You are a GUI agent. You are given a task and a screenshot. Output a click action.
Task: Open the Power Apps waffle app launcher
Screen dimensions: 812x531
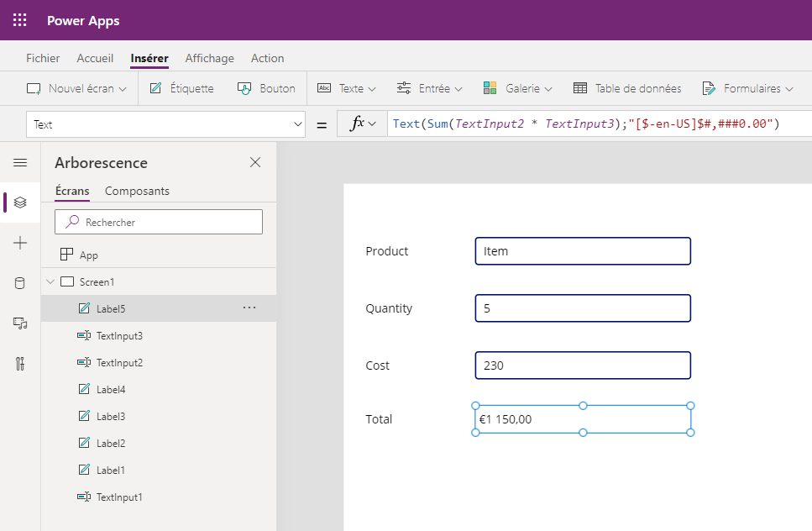click(20, 20)
